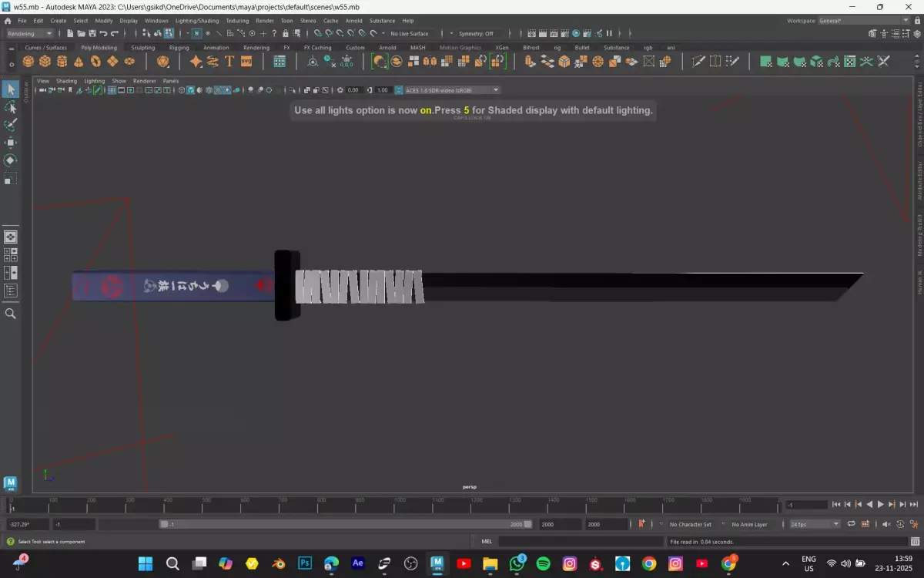Click the platonic solid shelf icon

pos(162,62)
